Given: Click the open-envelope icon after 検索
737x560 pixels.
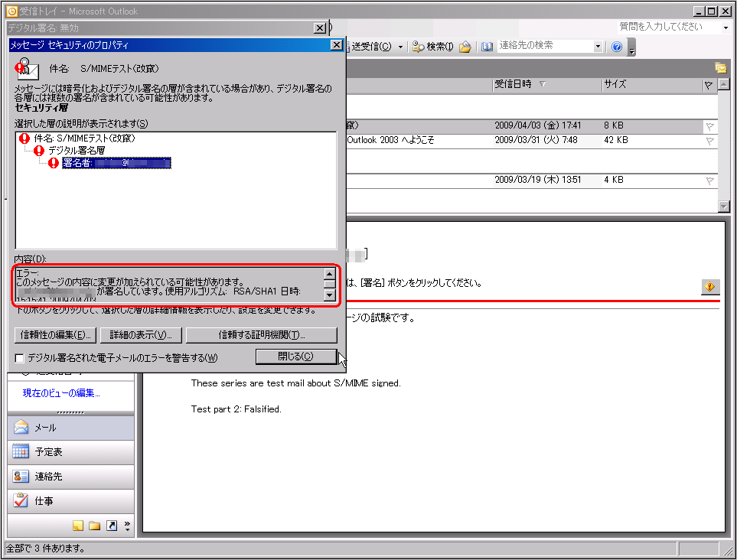Looking at the screenshot, I should tap(465, 47).
